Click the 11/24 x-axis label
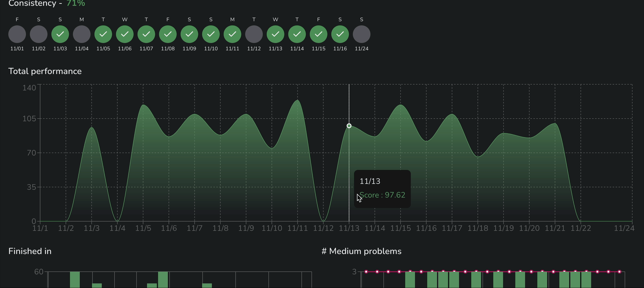The image size is (644, 288). [x=624, y=228]
